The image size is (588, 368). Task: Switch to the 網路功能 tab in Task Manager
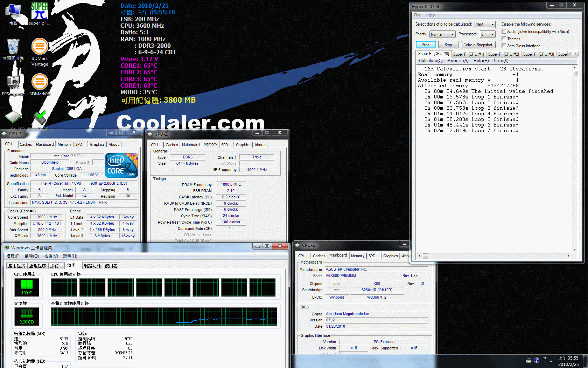tap(92, 266)
